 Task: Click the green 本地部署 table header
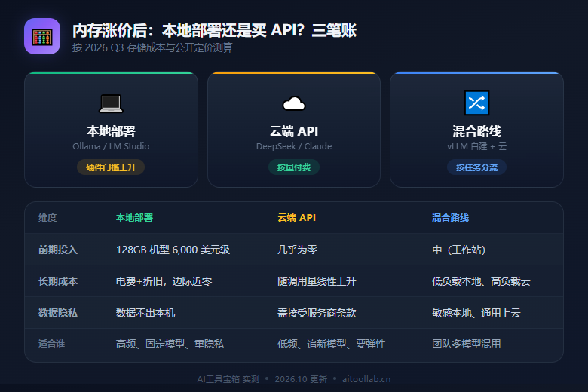tap(135, 218)
